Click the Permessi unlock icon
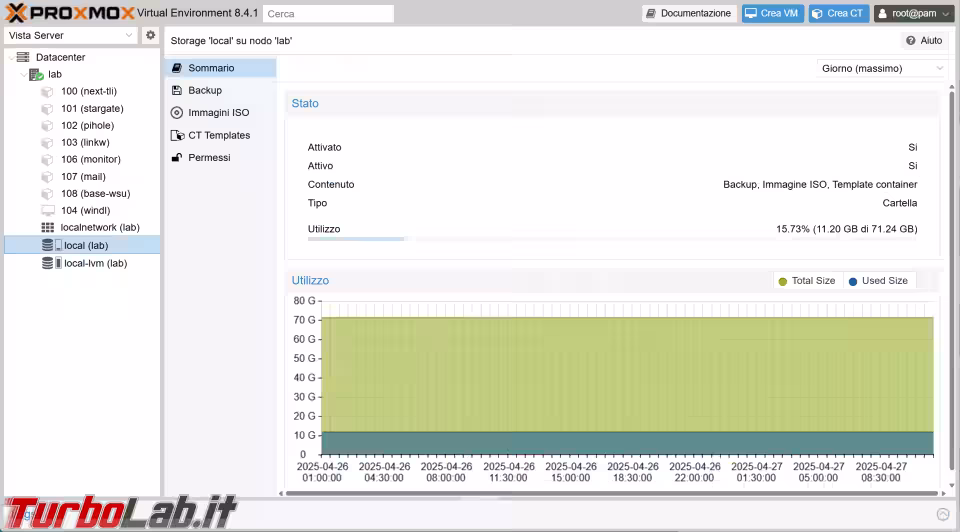 point(176,157)
